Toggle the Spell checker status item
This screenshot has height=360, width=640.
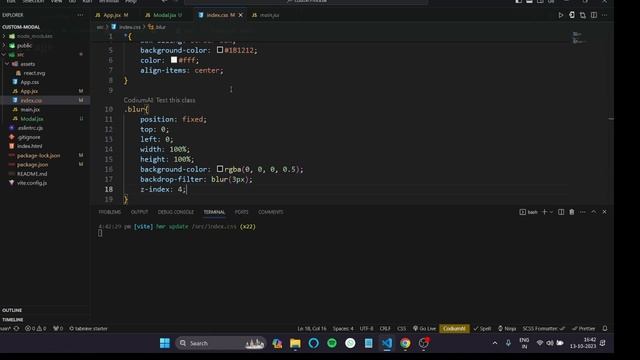click(482, 329)
